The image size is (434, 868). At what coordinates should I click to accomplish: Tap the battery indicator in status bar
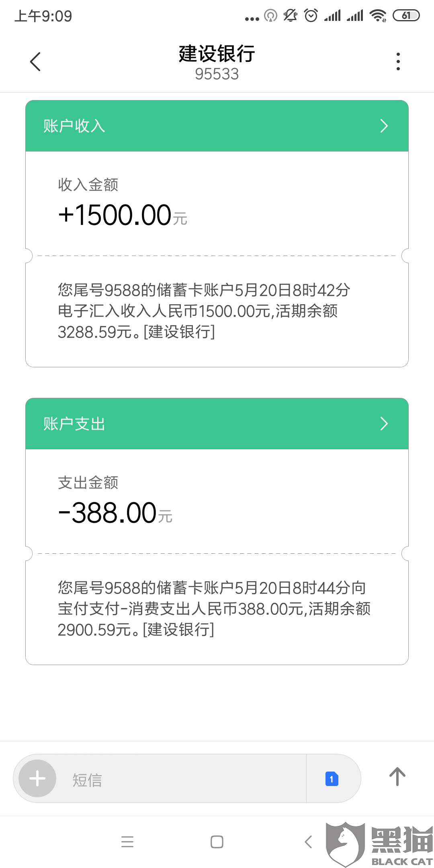[406, 16]
